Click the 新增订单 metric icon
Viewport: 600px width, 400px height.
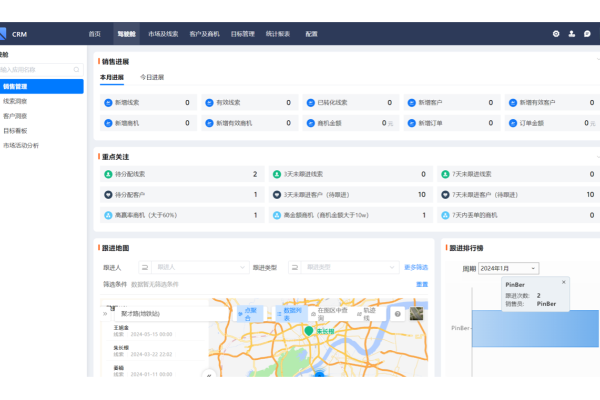[x=412, y=123]
